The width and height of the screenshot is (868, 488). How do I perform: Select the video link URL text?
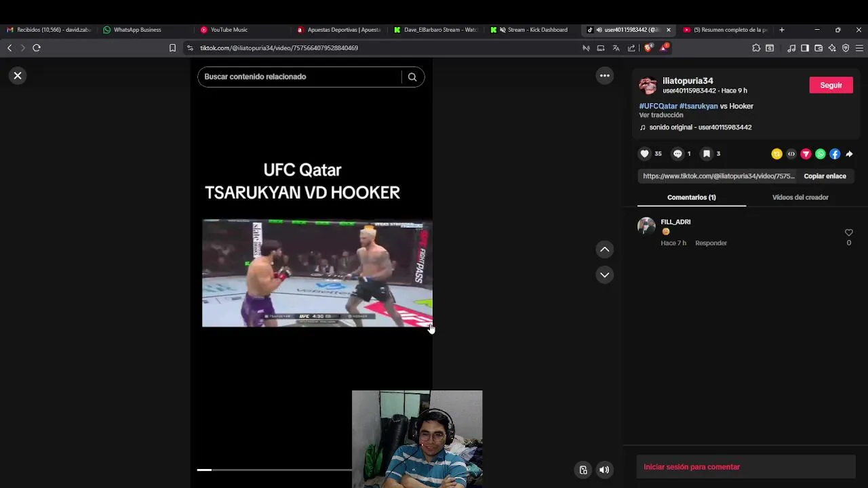pos(718,176)
